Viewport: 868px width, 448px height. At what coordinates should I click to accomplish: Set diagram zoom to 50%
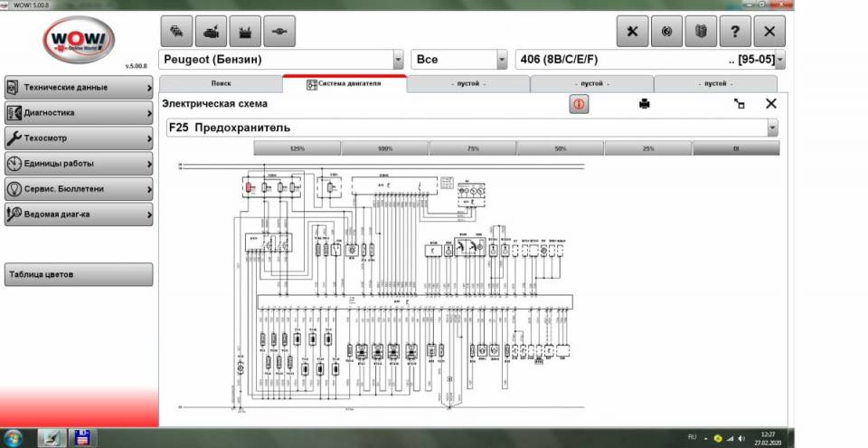click(561, 148)
